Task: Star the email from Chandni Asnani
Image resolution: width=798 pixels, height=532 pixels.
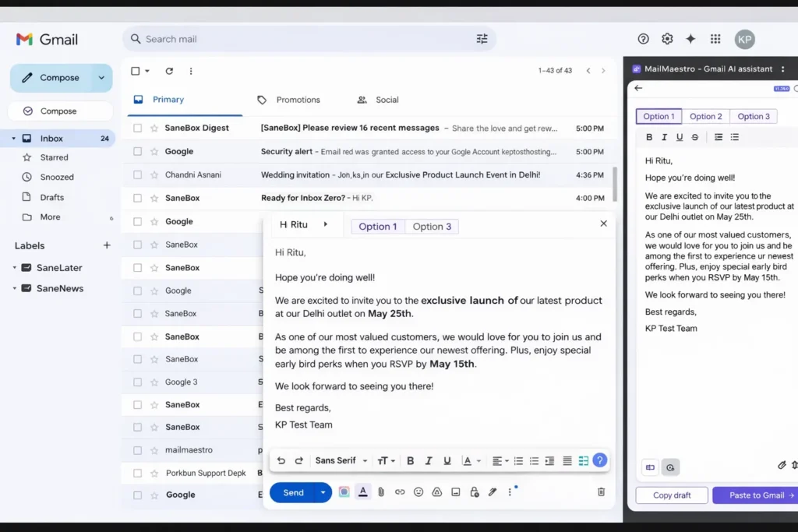Action: pos(154,174)
